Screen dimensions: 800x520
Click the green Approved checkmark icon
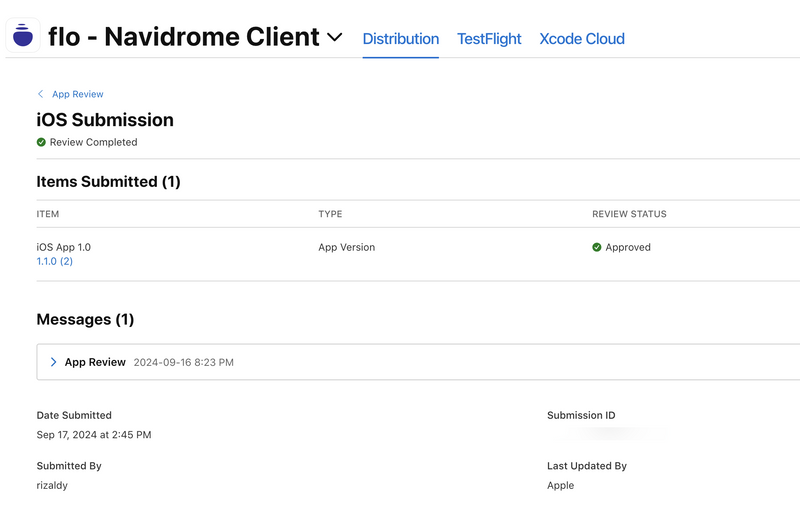pos(597,247)
